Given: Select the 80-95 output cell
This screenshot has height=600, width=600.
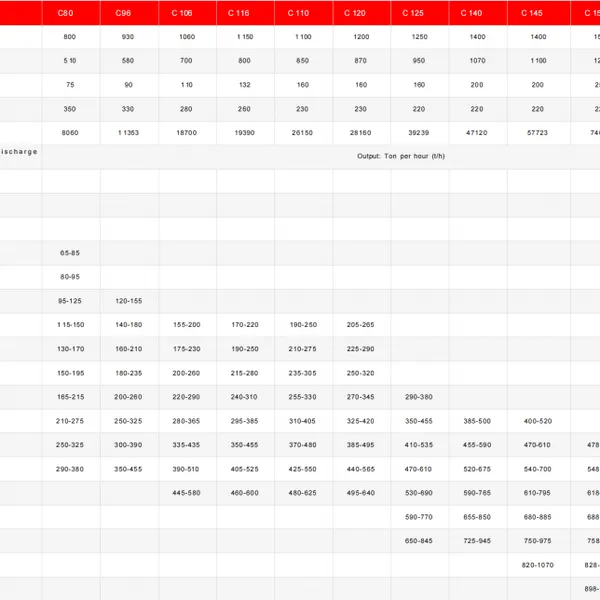Looking at the screenshot, I should 70,277.
